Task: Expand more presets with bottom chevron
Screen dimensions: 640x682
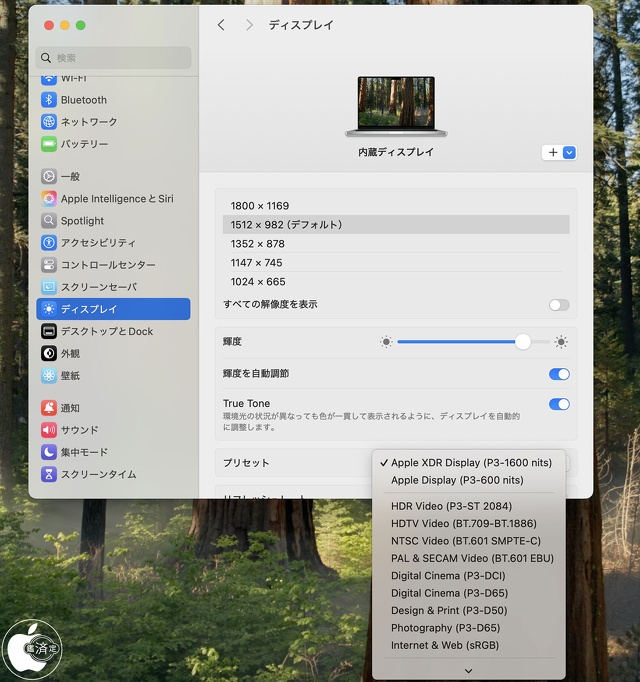Action: coord(469,671)
